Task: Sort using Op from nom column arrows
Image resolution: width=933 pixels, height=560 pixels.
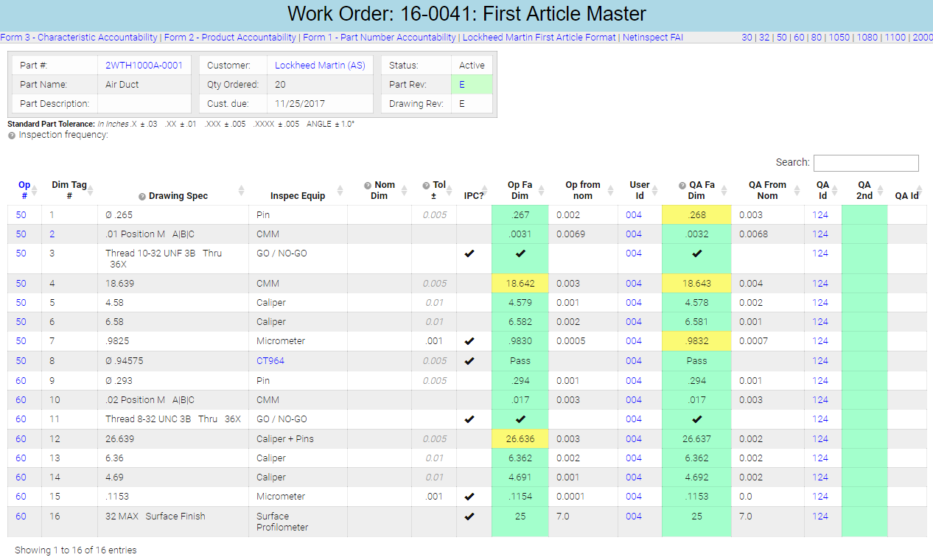Action: pyautogui.click(x=612, y=190)
